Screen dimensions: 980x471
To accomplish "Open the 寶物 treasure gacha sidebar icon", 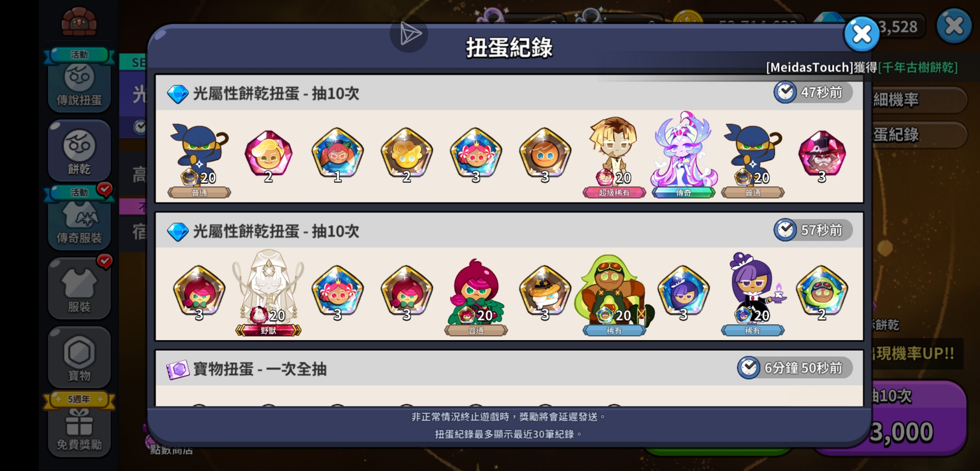I will (x=79, y=357).
